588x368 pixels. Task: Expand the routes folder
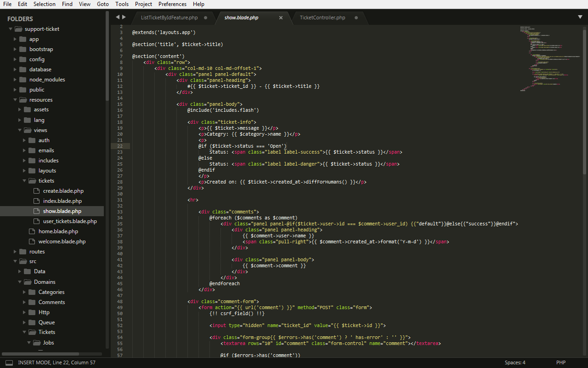[16, 252]
